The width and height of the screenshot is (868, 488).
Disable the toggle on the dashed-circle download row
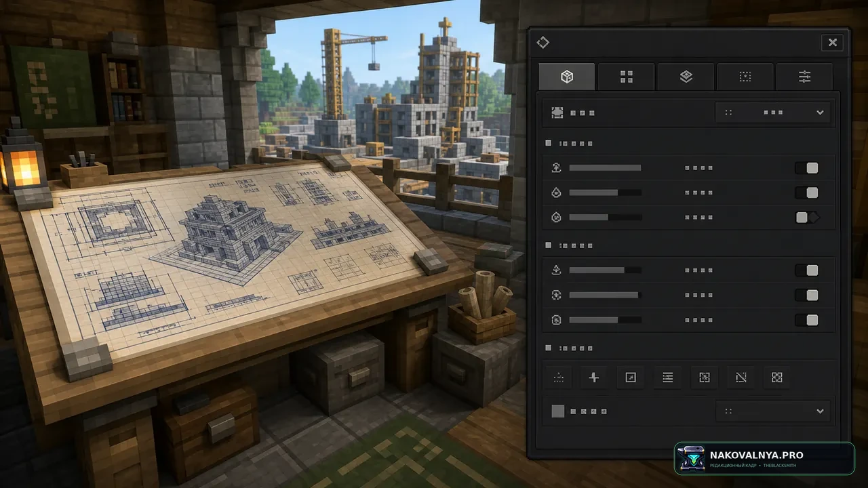pyautogui.click(x=807, y=295)
